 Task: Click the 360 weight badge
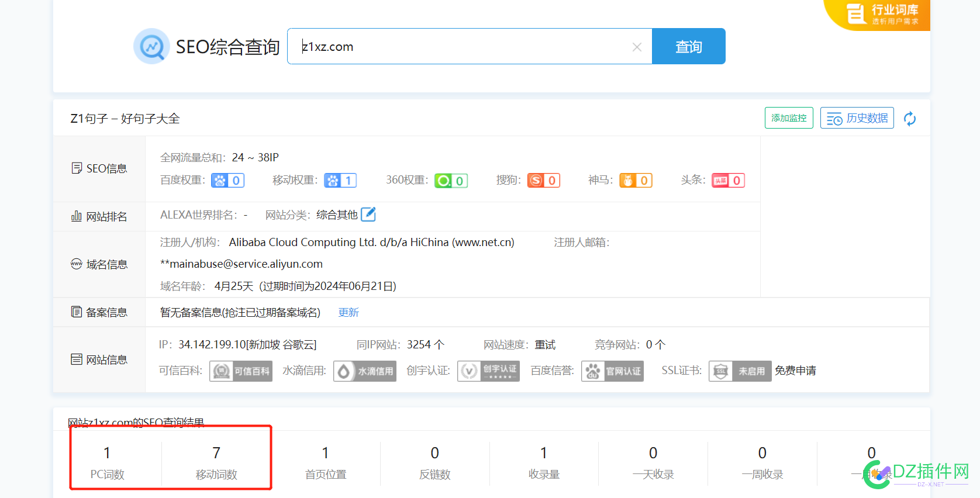pos(451,181)
